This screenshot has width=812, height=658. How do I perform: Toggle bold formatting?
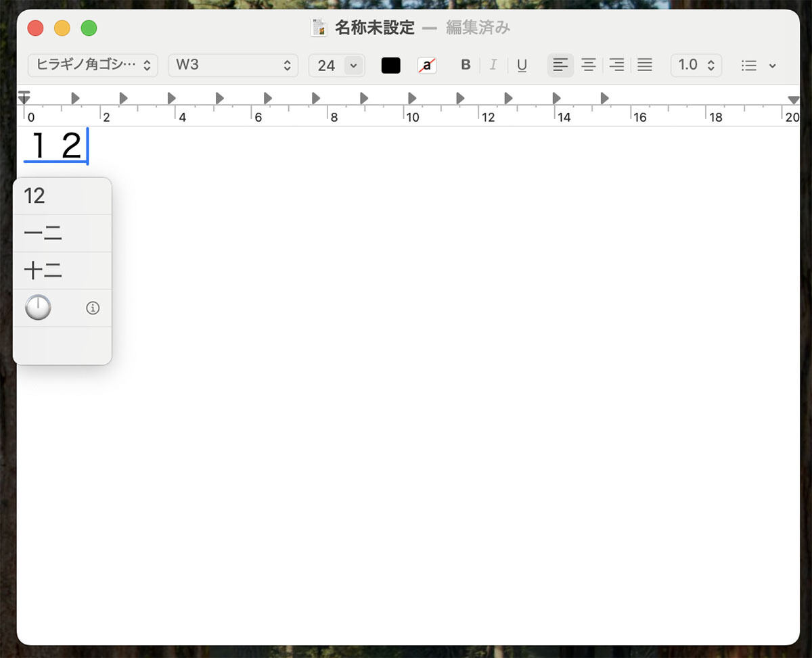point(466,65)
